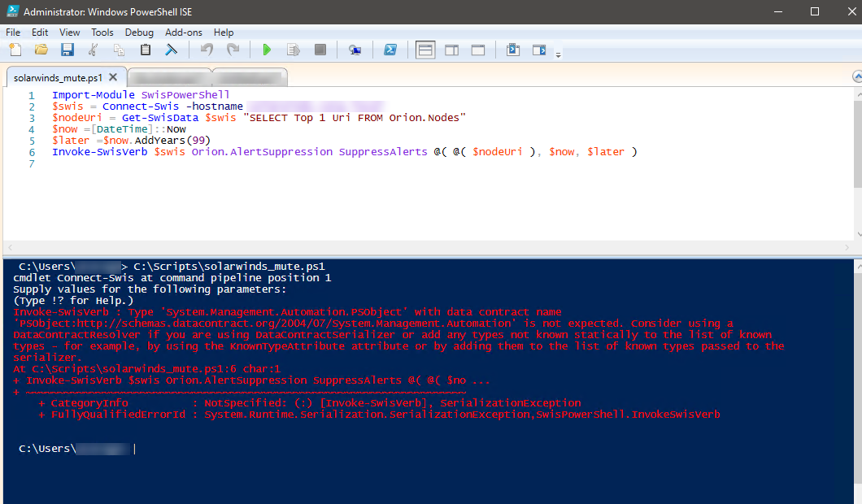The image size is (862, 504).
Task: Maximize the PowerShell ISE window
Action: [x=815, y=11]
